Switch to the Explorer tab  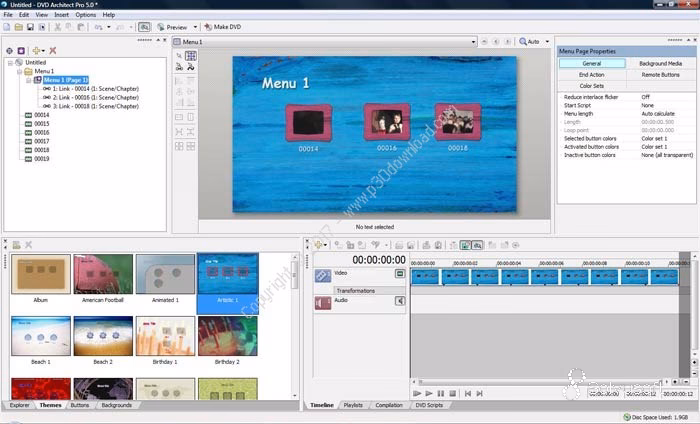pyautogui.click(x=19, y=405)
